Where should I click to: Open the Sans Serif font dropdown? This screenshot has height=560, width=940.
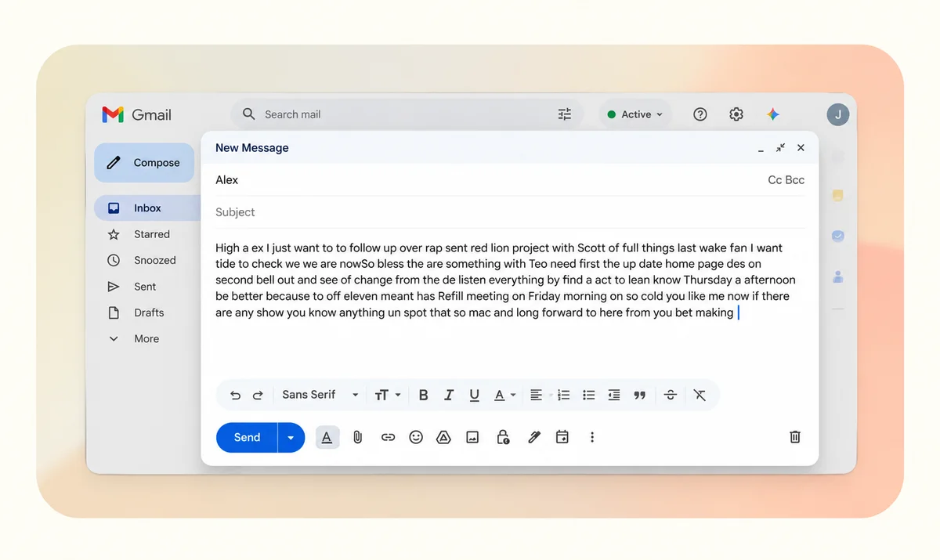[x=320, y=395]
